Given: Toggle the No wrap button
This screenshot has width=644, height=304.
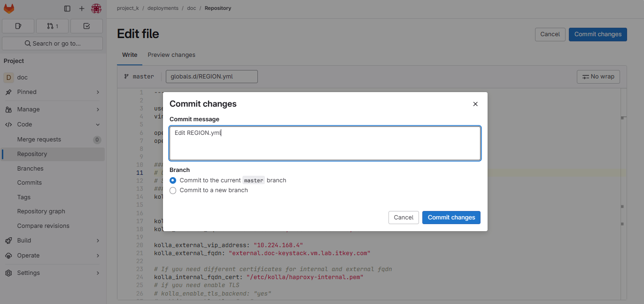Looking at the screenshot, I should point(598,77).
